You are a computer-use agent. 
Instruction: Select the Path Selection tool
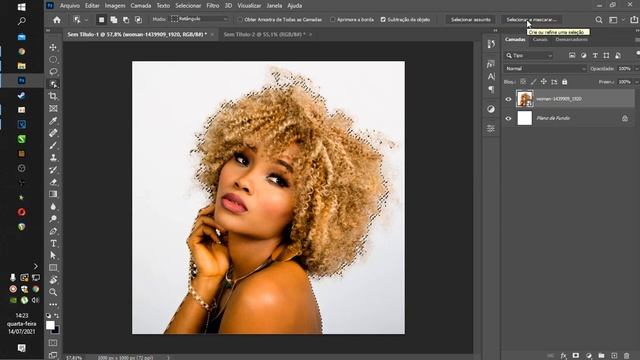53,256
